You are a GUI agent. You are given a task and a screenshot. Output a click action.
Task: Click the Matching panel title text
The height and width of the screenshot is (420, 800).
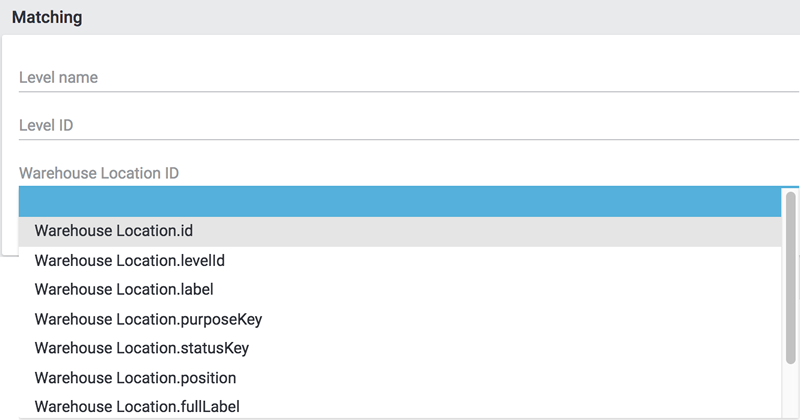pos(47,18)
